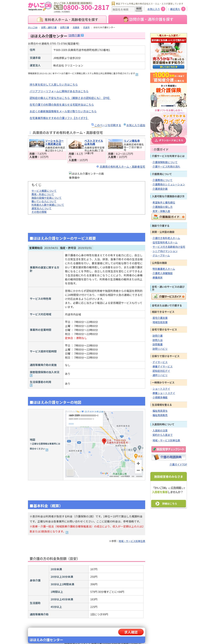Jump to 運営法人について section
The image size is (215, 644).
pos(41,208)
